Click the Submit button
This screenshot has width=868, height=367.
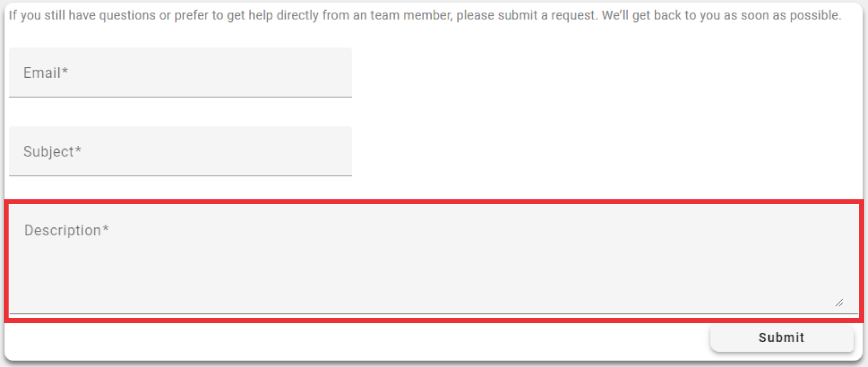pyautogui.click(x=782, y=338)
